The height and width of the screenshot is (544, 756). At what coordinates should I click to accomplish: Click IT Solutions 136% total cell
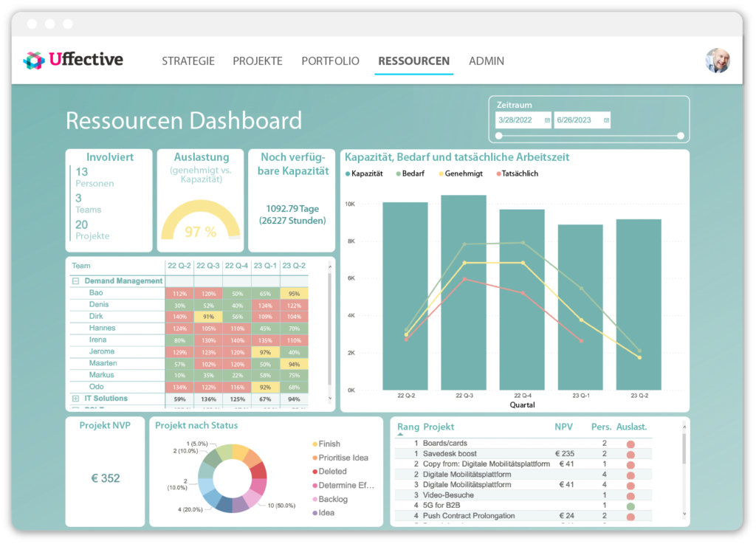point(208,399)
